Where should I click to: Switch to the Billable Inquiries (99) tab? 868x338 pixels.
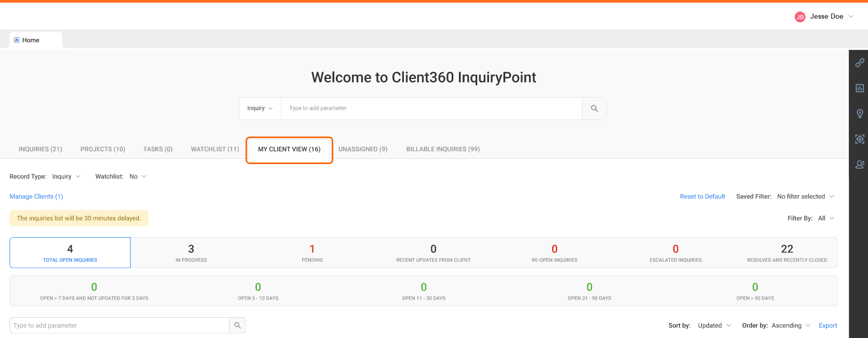click(443, 149)
